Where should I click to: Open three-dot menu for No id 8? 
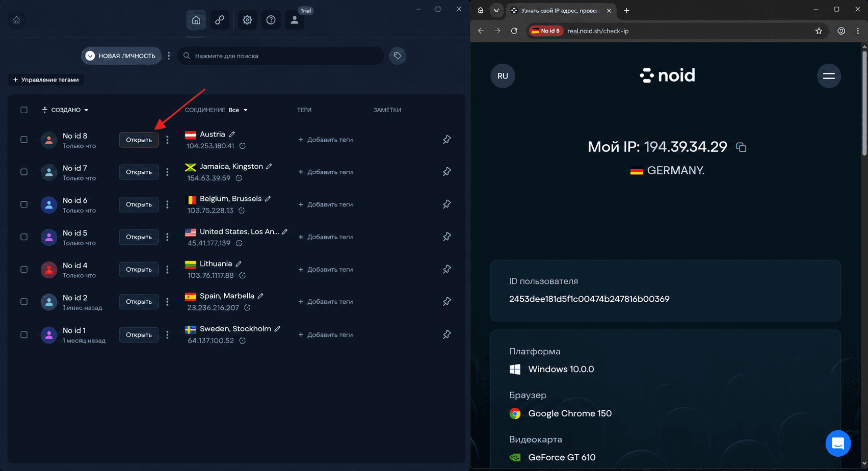[167, 140]
